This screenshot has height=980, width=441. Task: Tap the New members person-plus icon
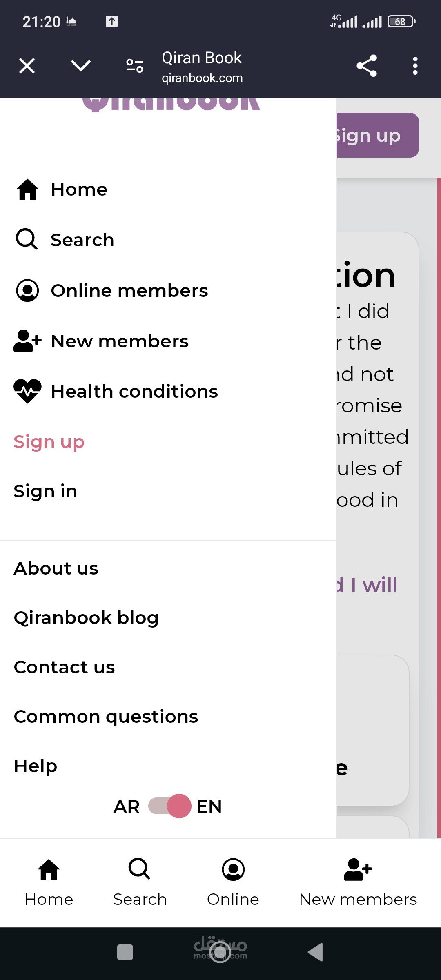click(x=27, y=341)
